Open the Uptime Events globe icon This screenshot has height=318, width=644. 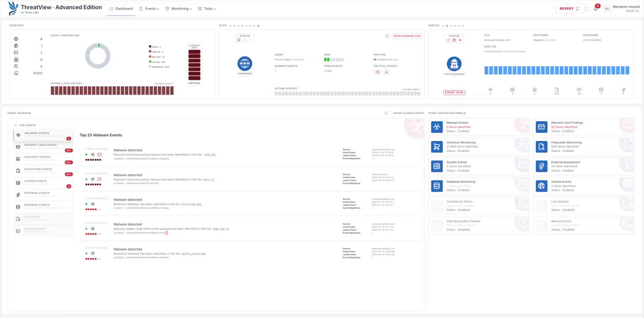pyautogui.click(x=541, y=186)
